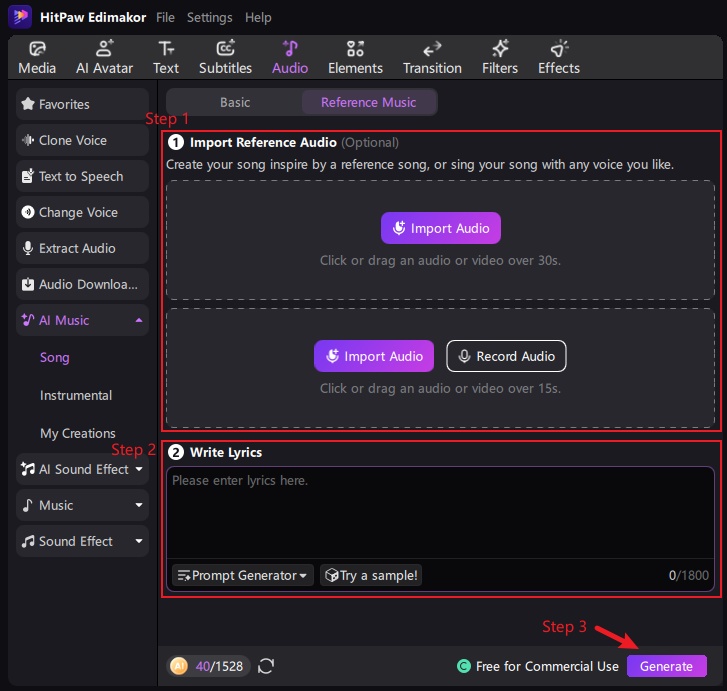Image resolution: width=727 pixels, height=691 pixels.
Task: Open the Help menu
Action: 258,18
